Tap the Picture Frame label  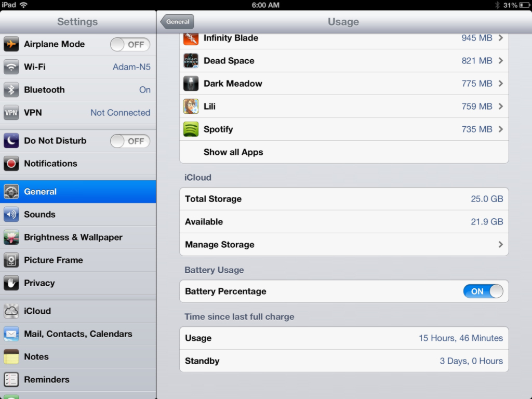pos(54,260)
